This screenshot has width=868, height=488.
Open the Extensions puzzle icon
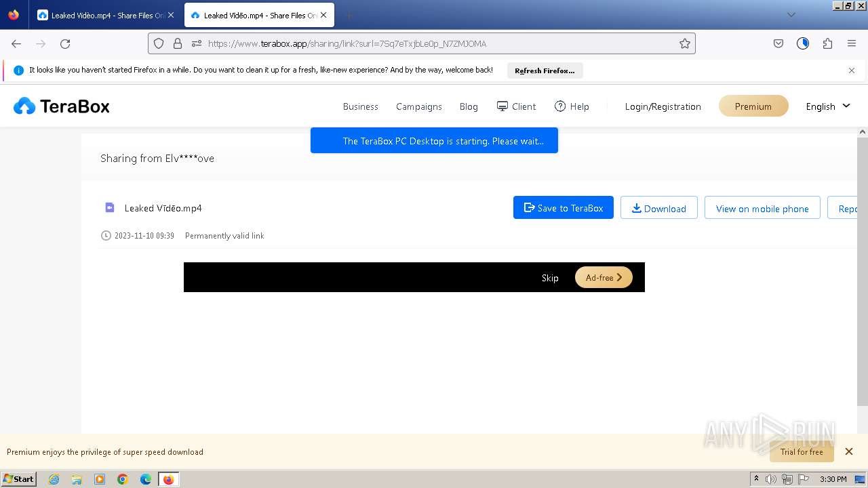point(827,43)
